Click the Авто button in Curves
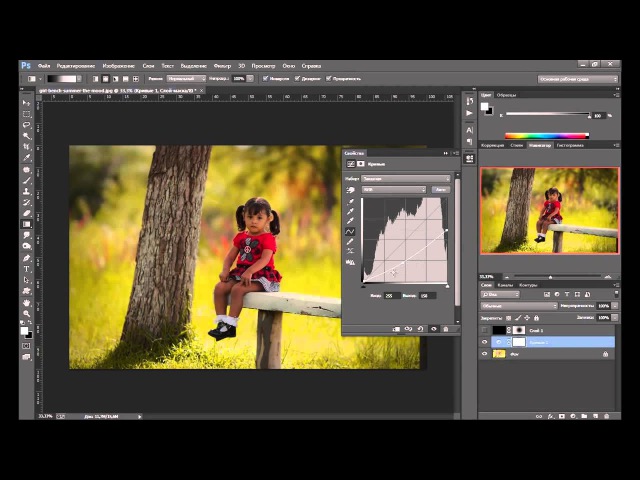The height and width of the screenshot is (480, 640). click(440, 189)
